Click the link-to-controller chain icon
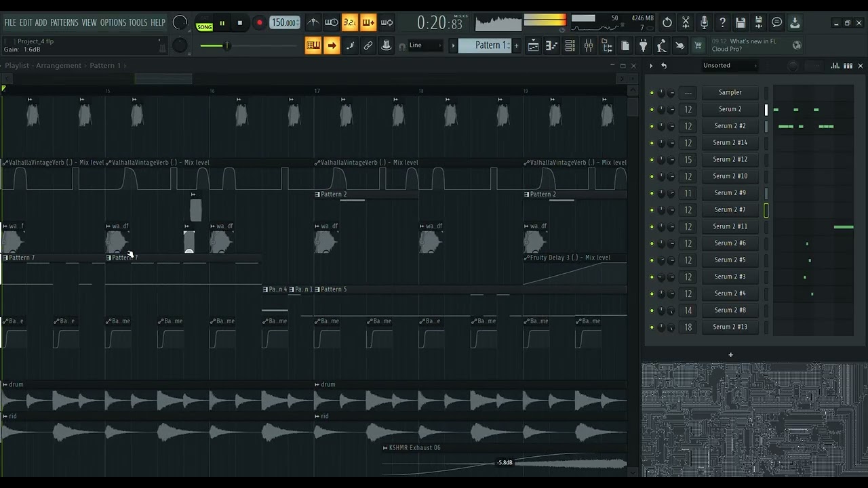The width and height of the screenshot is (868, 488). tap(368, 45)
